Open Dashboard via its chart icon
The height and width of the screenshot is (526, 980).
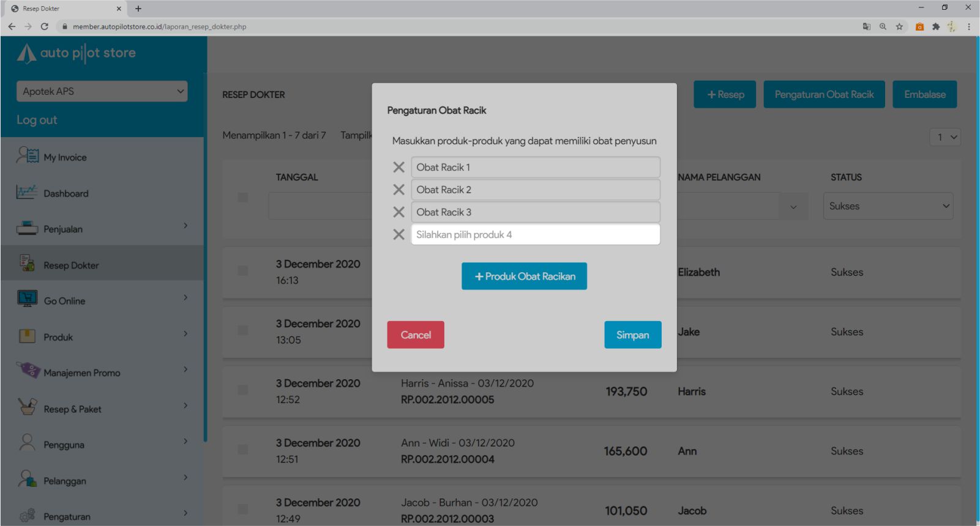tap(27, 193)
